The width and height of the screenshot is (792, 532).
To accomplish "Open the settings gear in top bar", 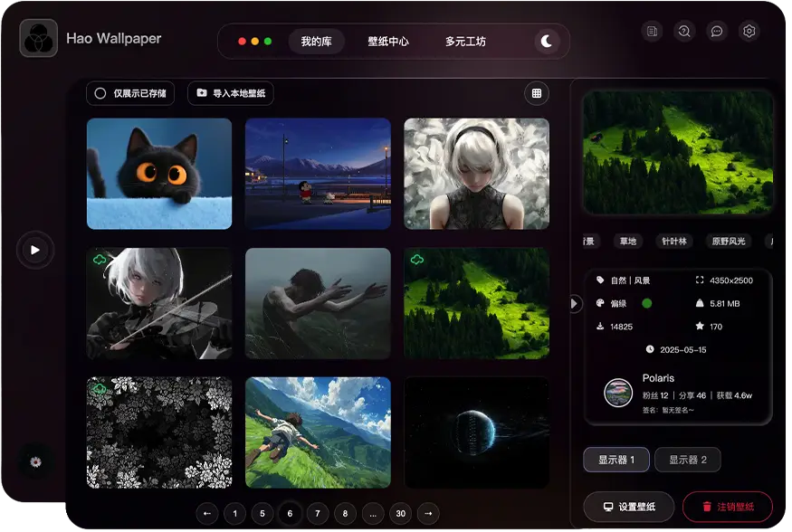I will [x=749, y=32].
